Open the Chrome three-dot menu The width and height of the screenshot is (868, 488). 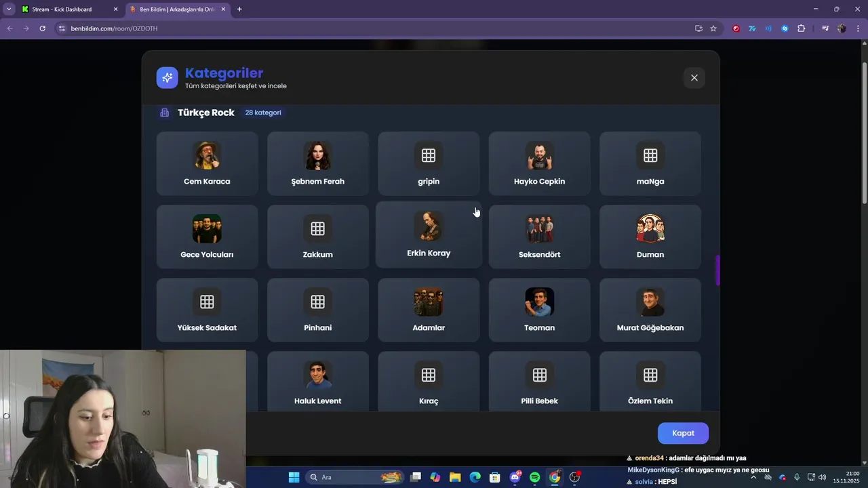click(859, 28)
